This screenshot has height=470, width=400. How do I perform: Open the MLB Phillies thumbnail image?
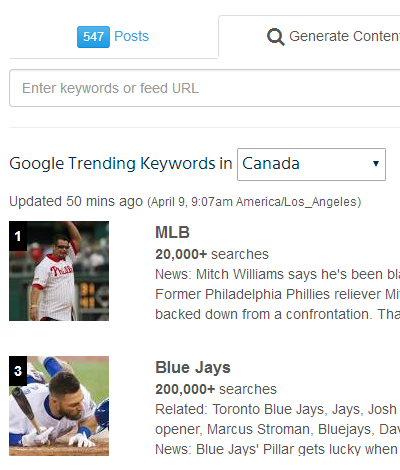pyautogui.click(x=59, y=271)
